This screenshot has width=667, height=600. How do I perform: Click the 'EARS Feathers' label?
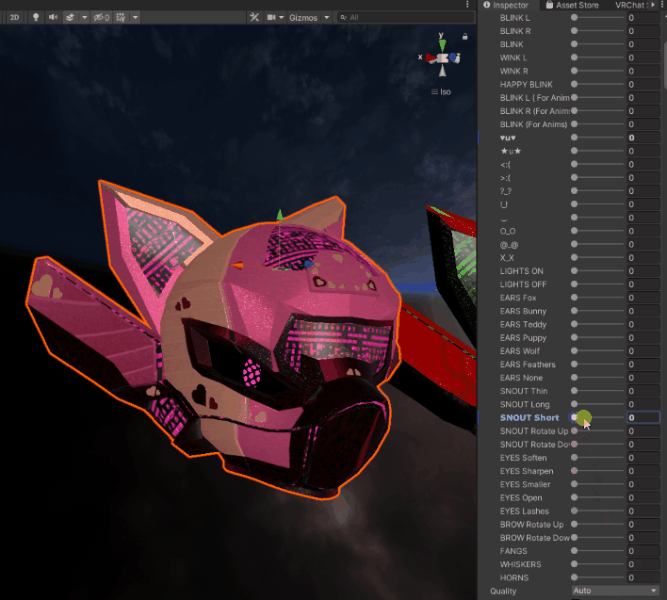click(x=527, y=364)
